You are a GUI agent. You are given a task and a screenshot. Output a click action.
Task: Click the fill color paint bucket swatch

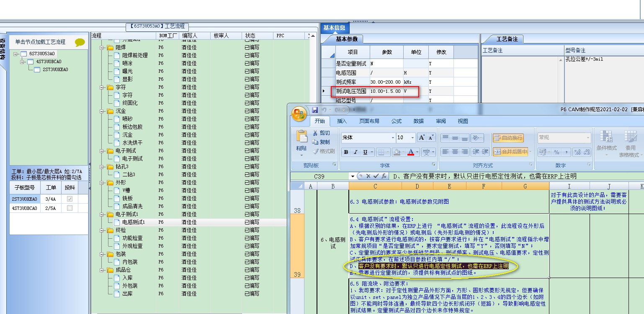tap(397, 152)
